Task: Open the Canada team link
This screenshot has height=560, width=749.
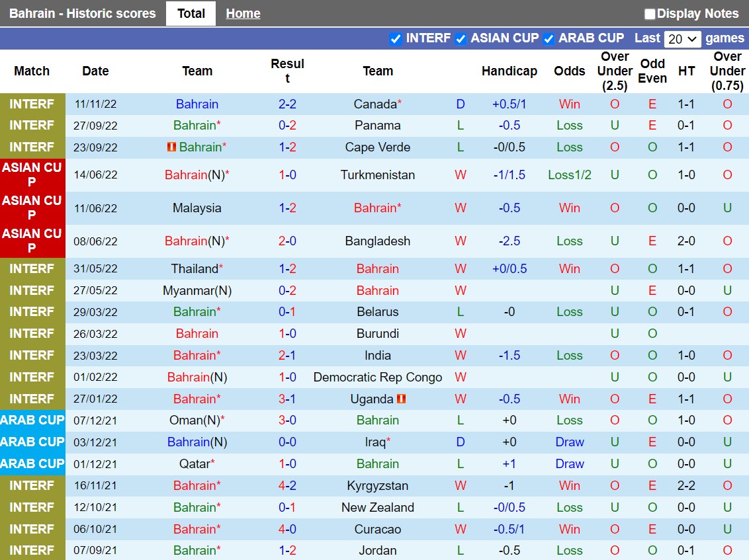Action: tap(374, 104)
